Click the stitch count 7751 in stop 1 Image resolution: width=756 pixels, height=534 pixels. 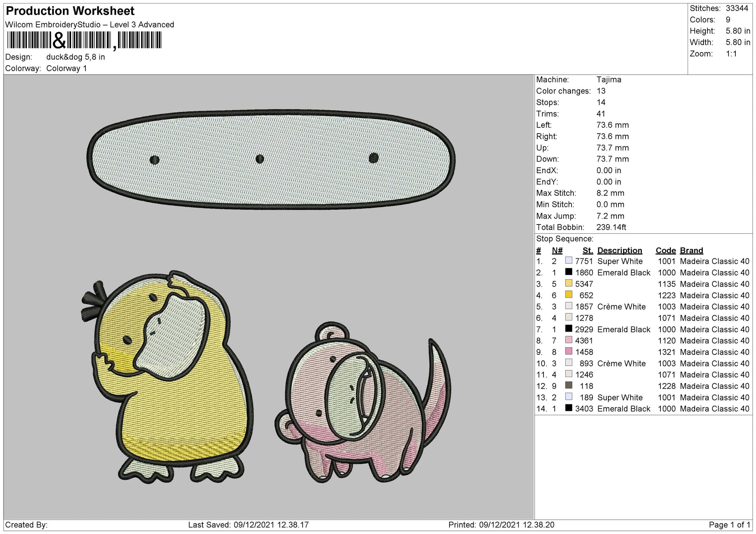(x=584, y=261)
